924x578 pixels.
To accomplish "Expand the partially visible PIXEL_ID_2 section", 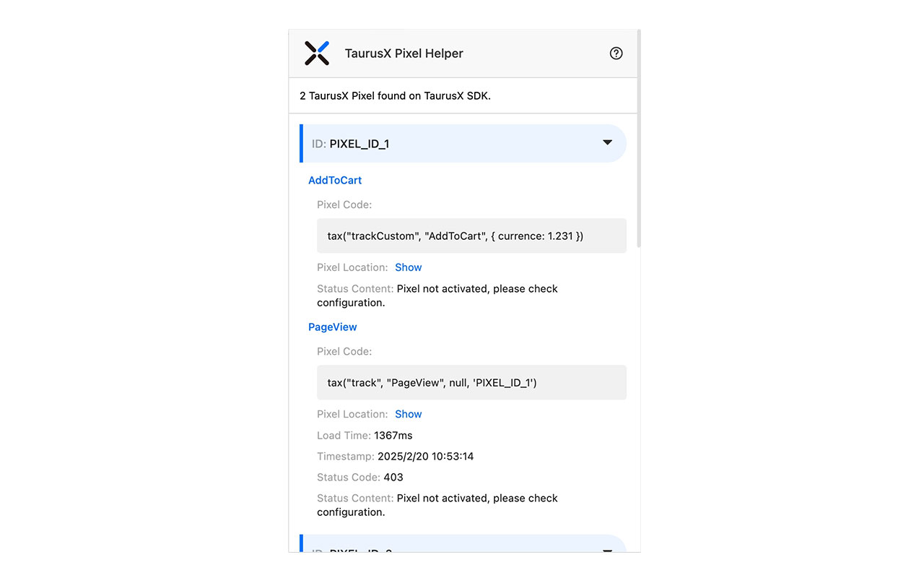I will pos(463,544).
